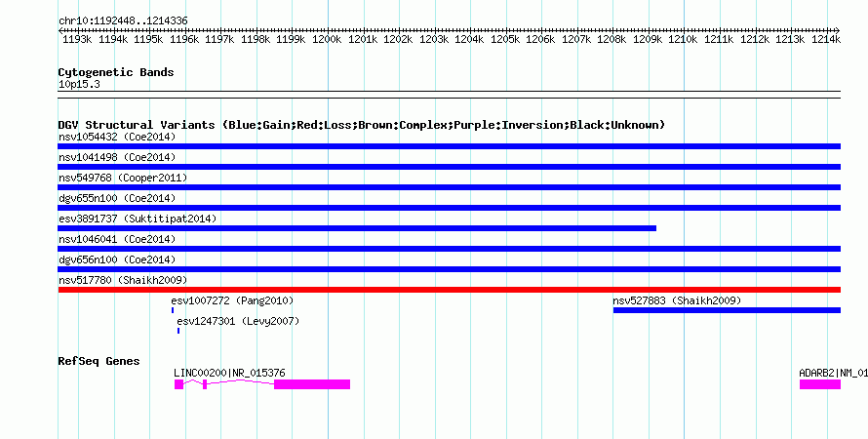Click the nsv527883 (Shaikh2009) label
This screenshot has height=439, width=868.
coord(677,300)
